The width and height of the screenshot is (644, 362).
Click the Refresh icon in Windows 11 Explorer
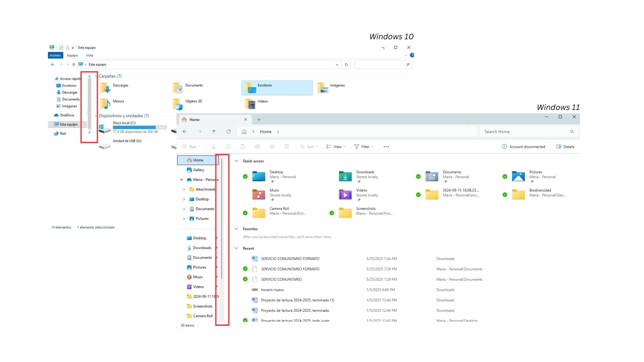point(228,132)
